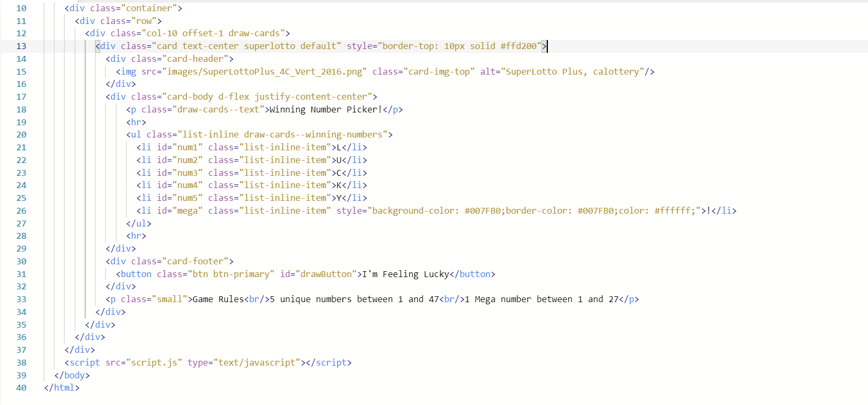Viewport: 868px width, 405px height.
Task: Click the "card-body d-flex justify-content-center" class string
Action: point(267,96)
